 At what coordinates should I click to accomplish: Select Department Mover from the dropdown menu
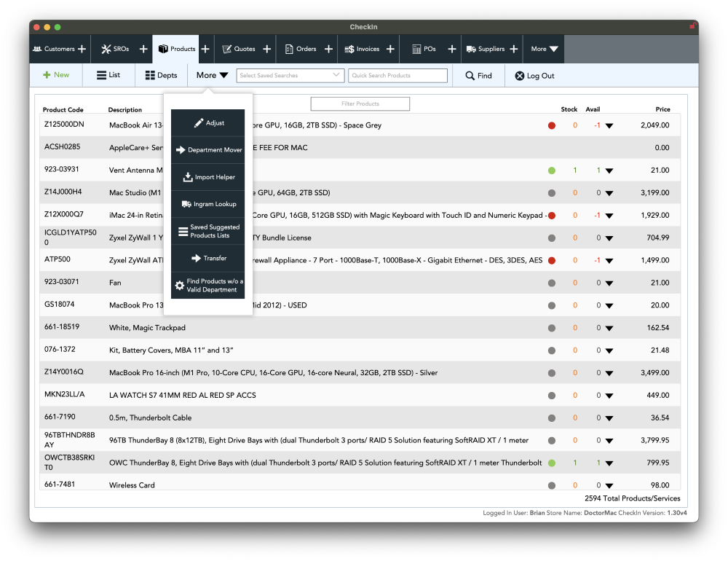pyautogui.click(x=208, y=150)
